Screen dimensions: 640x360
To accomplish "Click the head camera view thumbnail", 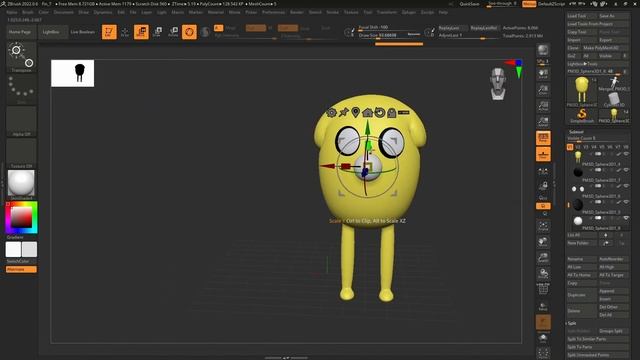I will (498, 84).
